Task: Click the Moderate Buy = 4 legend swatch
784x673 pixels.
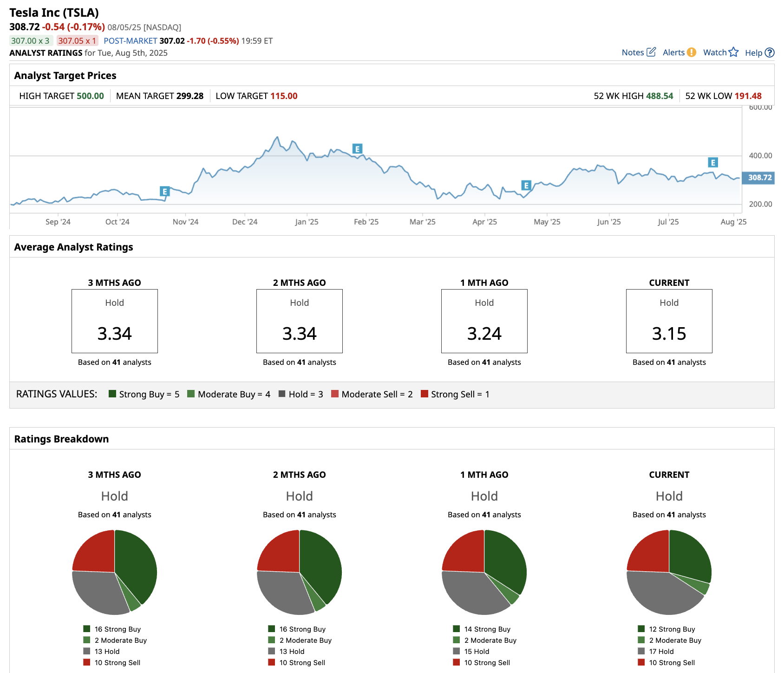Action: point(191,394)
